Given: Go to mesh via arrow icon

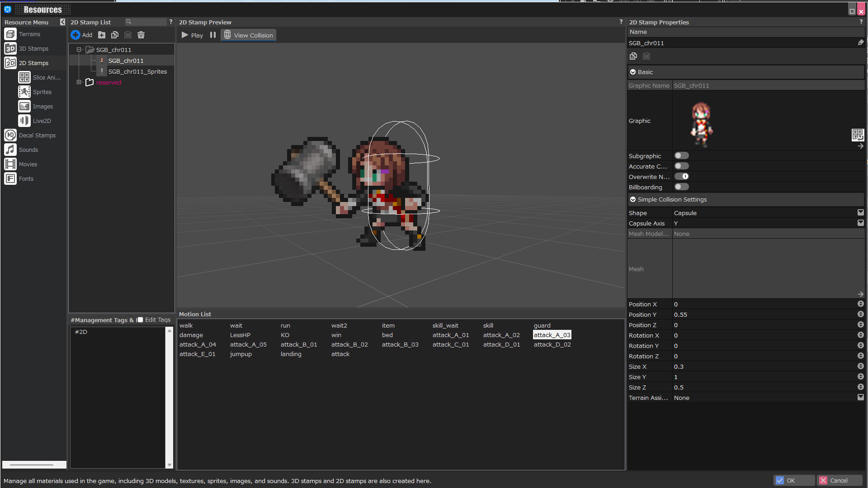Looking at the screenshot, I should click(860, 294).
